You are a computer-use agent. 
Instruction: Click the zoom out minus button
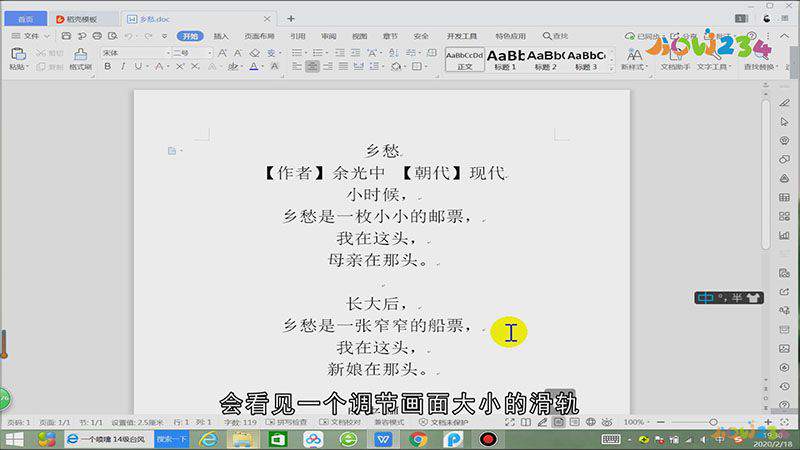(x=661, y=422)
